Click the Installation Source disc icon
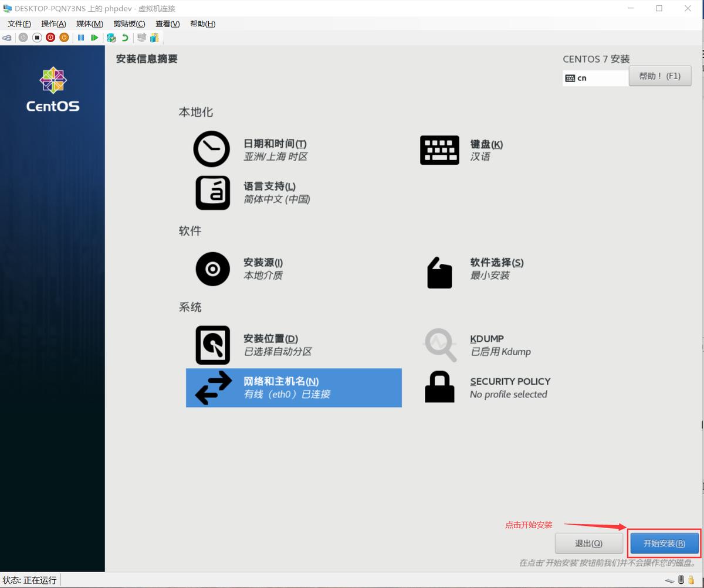 pyautogui.click(x=212, y=269)
